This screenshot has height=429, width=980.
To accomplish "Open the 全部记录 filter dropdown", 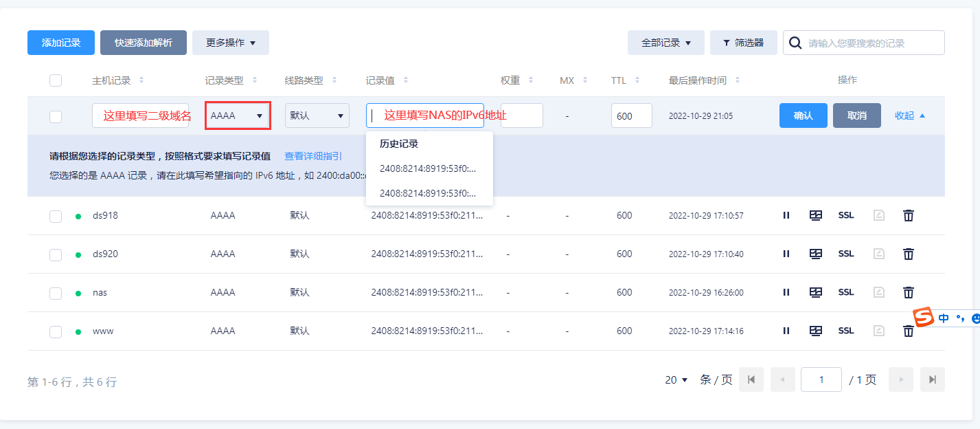I will [x=665, y=43].
